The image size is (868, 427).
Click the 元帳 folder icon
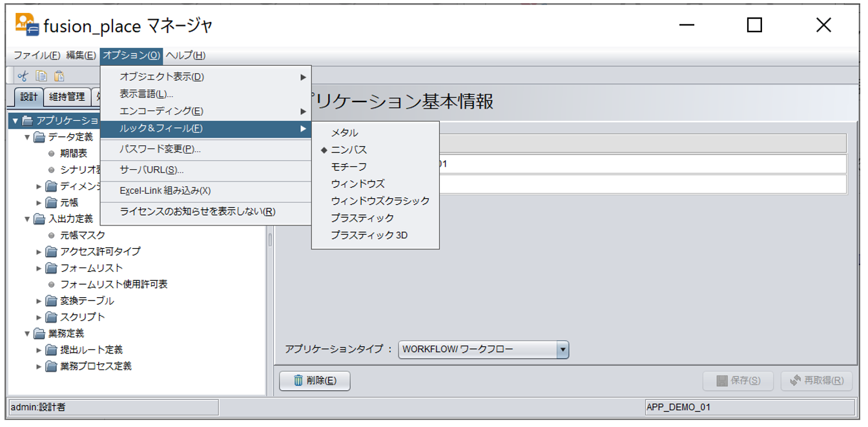click(x=52, y=203)
